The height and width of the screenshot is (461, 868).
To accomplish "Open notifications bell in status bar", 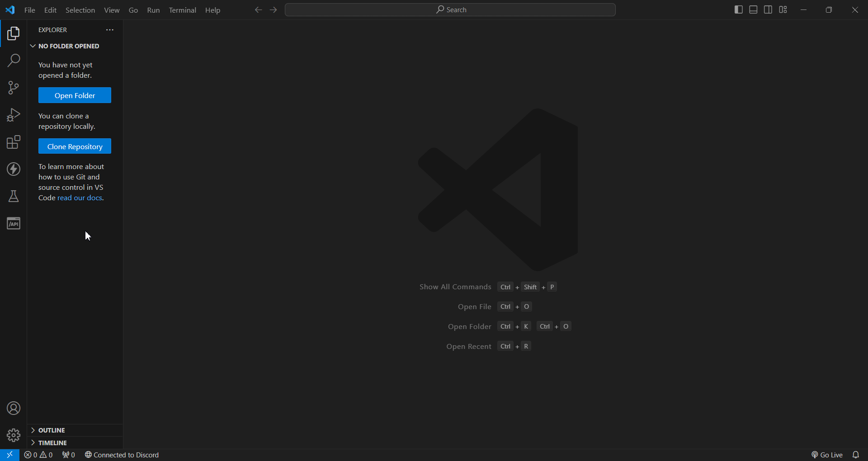I will (x=856, y=455).
